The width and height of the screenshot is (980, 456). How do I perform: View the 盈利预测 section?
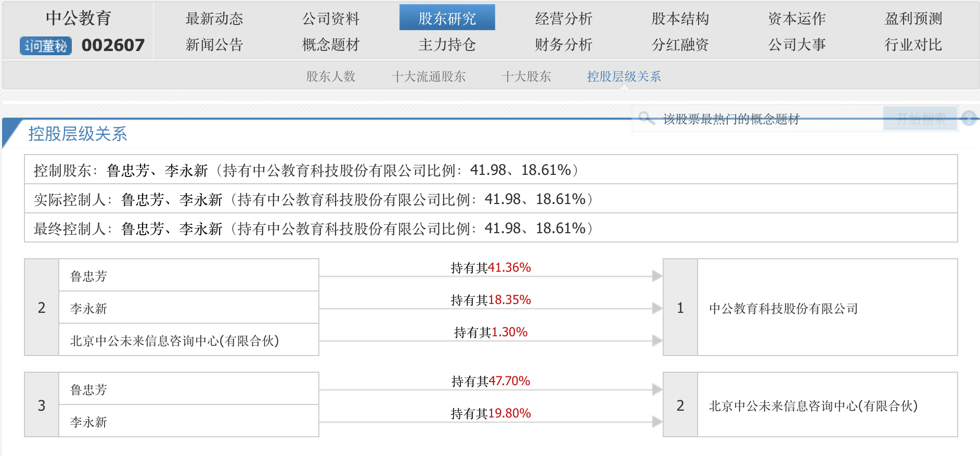[x=913, y=19]
